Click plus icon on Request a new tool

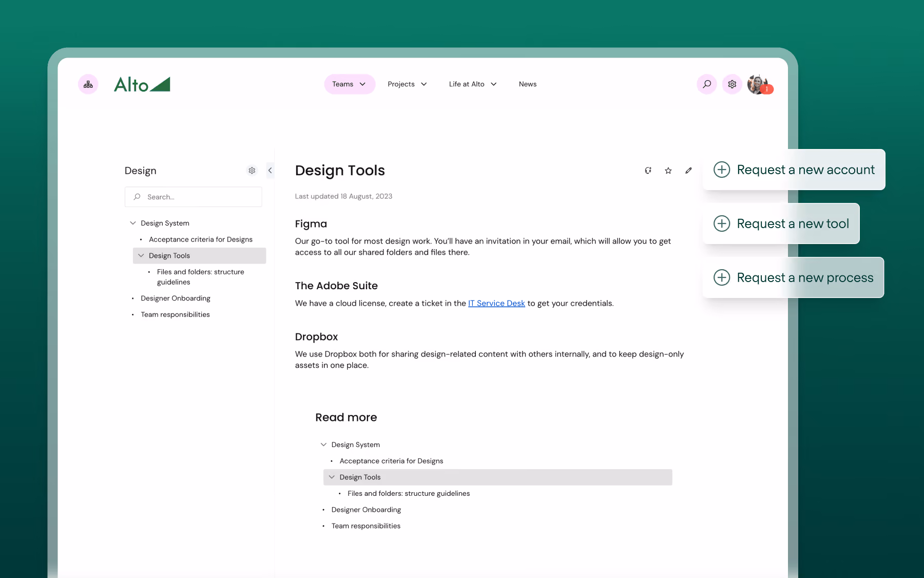(722, 223)
